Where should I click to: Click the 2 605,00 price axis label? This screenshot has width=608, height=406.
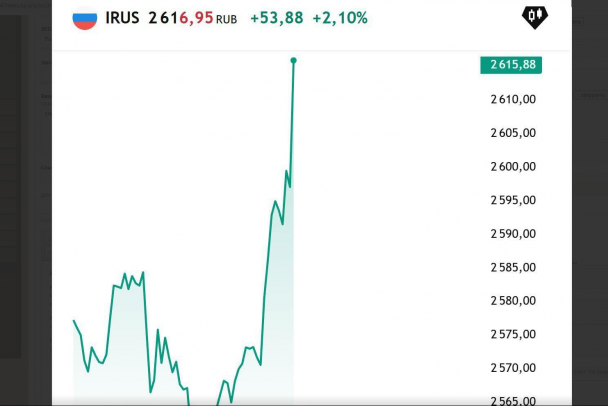tap(514, 133)
